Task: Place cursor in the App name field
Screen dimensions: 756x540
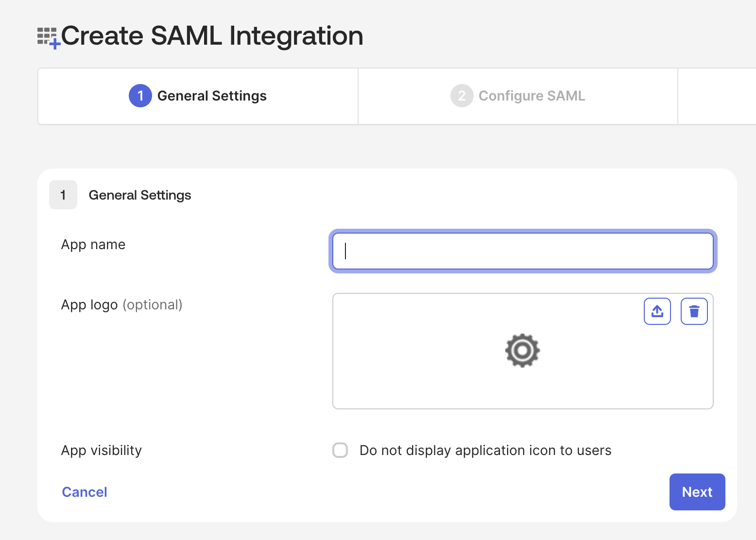Action: coord(522,251)
